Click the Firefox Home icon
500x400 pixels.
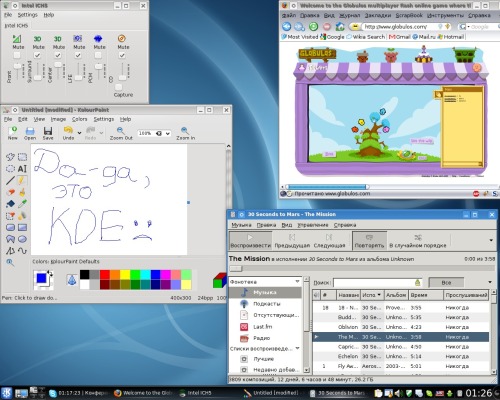point(340,26)
